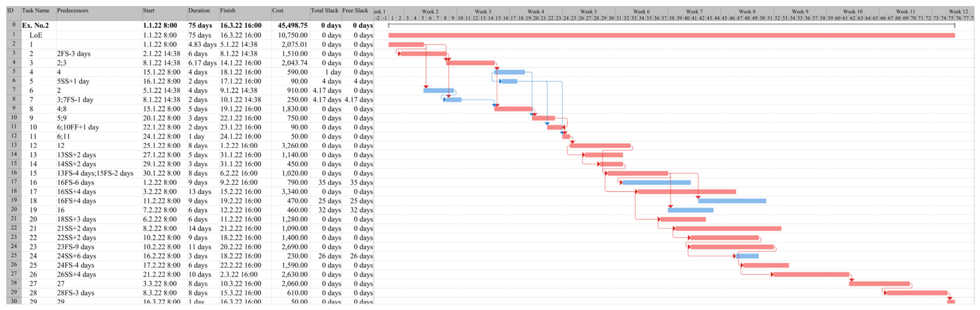Click the Gantt bar for the 3,340.00 cost row
980x310 pixels.
[x=687, y=192]
